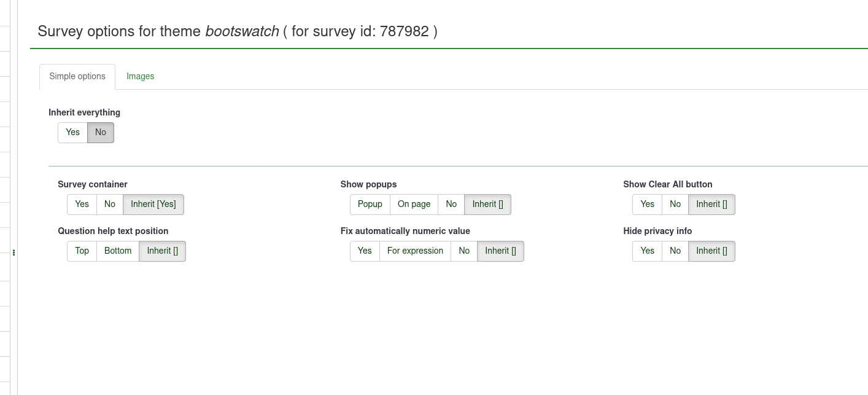Enable Survey container with Yes

[x=82, y=204]
